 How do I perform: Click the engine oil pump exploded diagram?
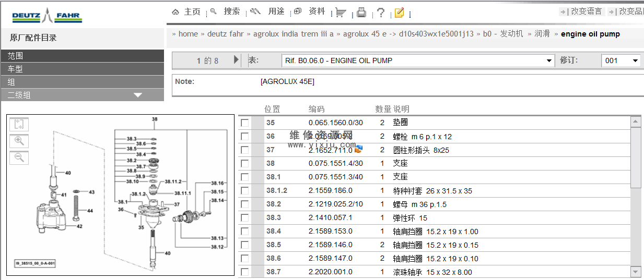(121, 195)
